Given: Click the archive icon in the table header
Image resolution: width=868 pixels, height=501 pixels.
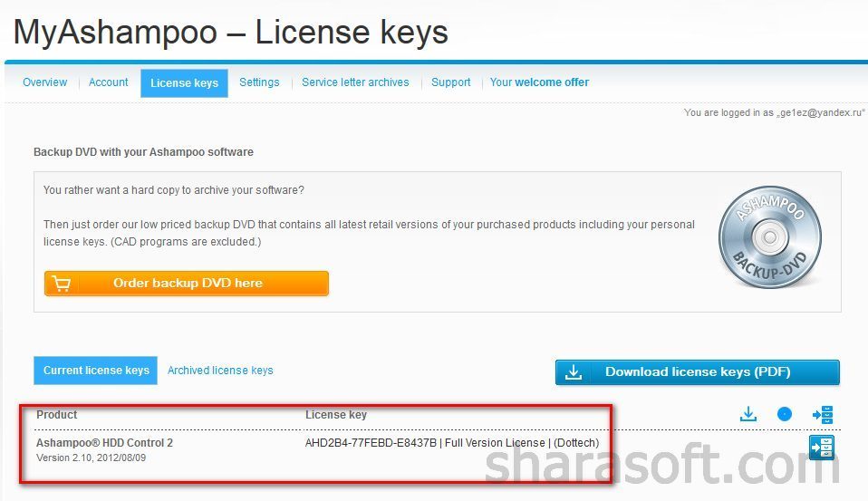Looking at the screenshot, I should (x=823, y=414).
